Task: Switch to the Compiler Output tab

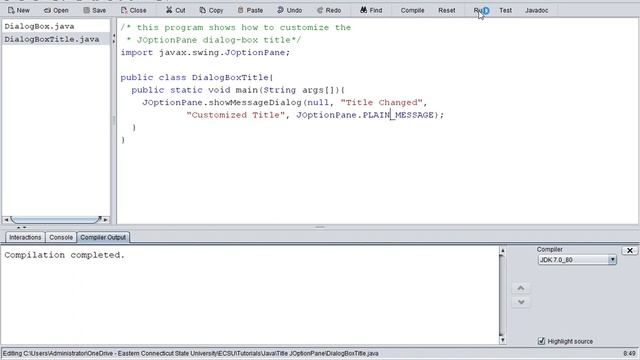Action: point(103,237)
